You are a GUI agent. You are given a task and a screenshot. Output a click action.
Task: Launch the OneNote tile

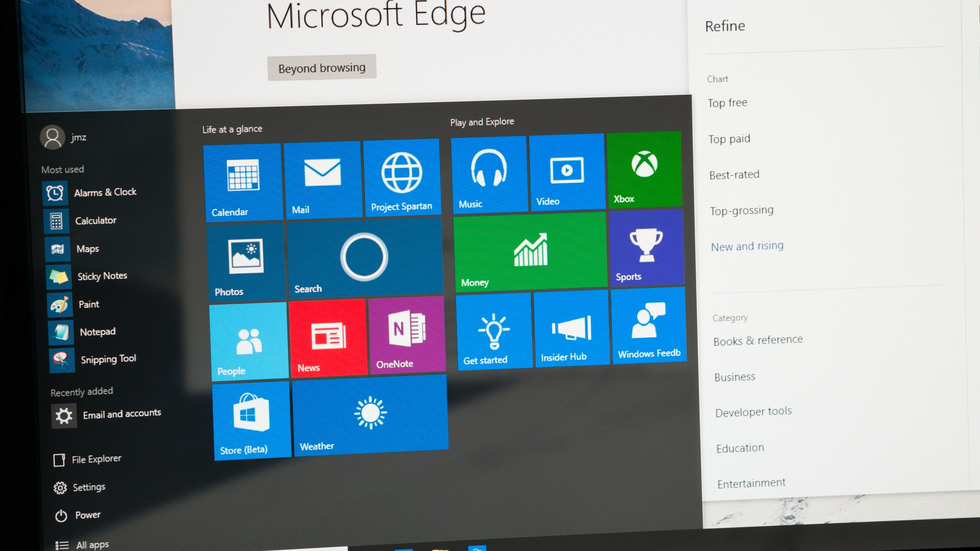point(407,335)
